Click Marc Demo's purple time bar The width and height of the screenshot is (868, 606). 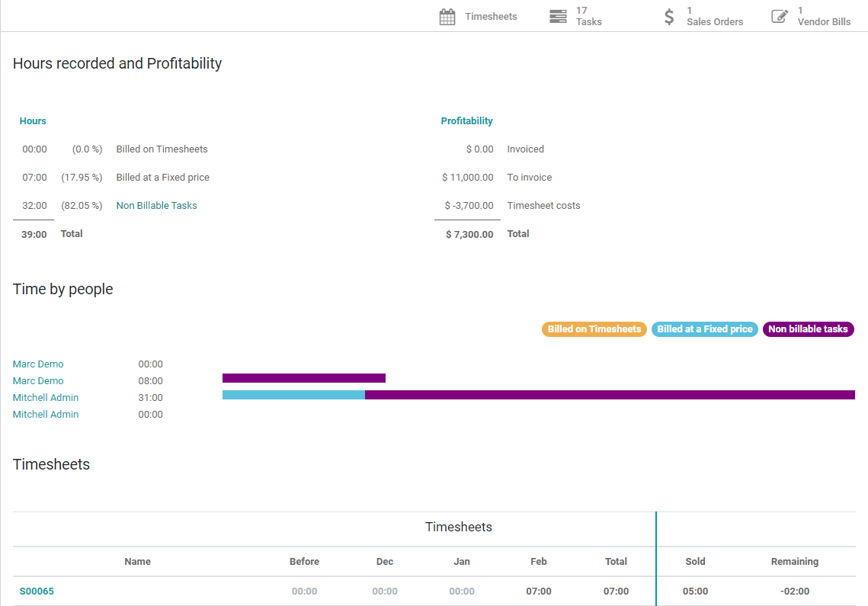(x=304, y=378)
